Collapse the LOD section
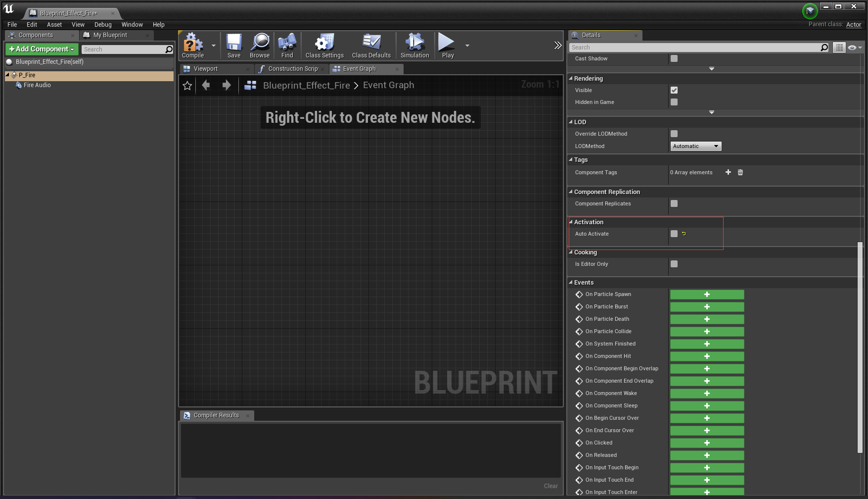This screenshot has height=499, width=868. pyautogui.click(x=571, y=122)
